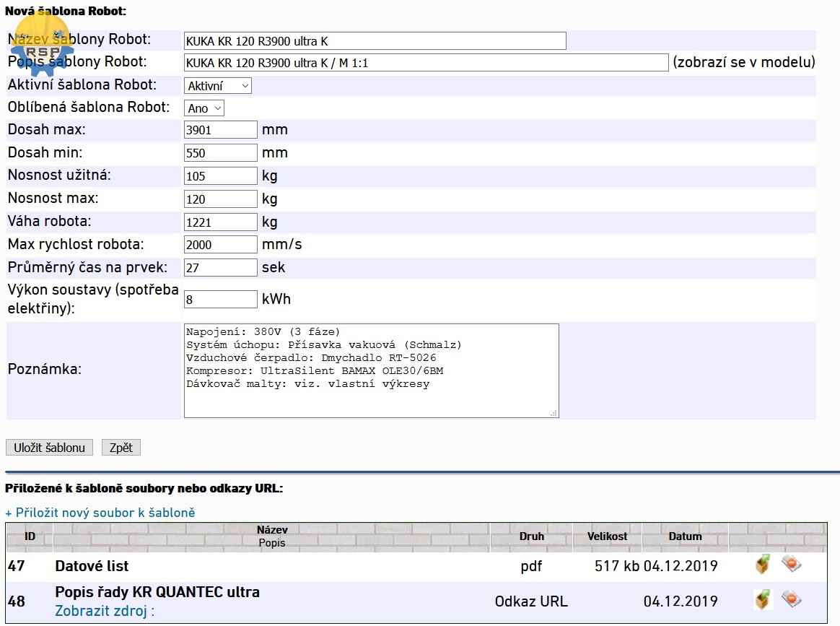
Task: Select the Dosah min field
Action: (220, 153)
